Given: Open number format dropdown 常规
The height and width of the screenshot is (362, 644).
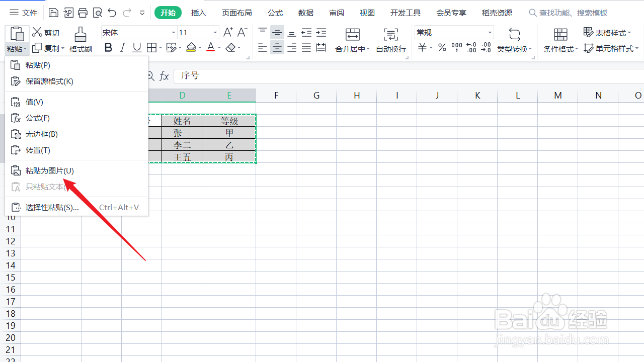Looking at the screenshot, I should point(490,33).
